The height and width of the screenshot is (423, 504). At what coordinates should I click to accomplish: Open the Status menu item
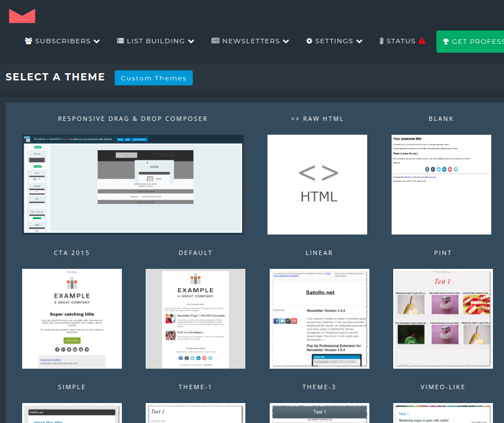[x=403, y=41]
